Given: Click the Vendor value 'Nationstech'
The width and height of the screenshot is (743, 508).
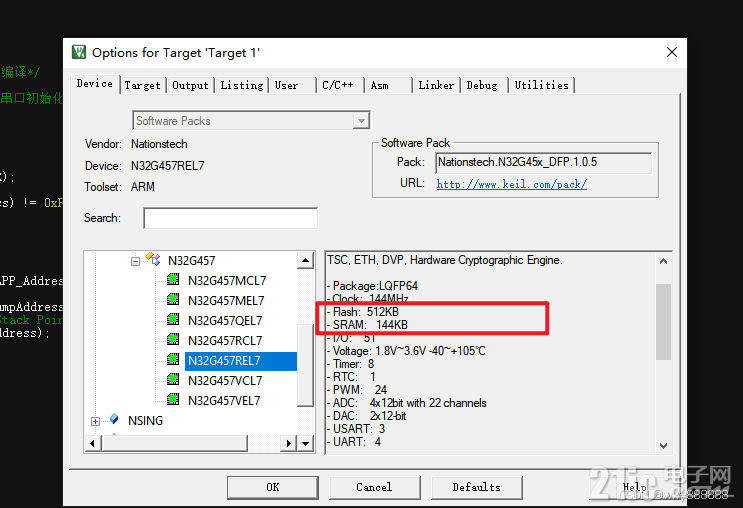Looking at the screenshot, I should pyautogui.click(x=159, y=144).
